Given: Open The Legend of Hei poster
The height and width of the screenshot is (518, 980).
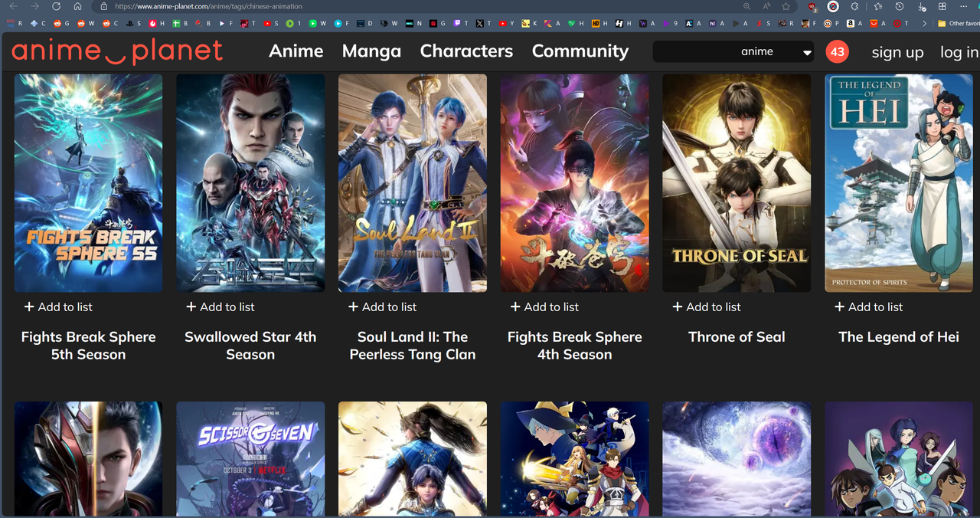Looking at the screenshot, I should click(899, 183).
